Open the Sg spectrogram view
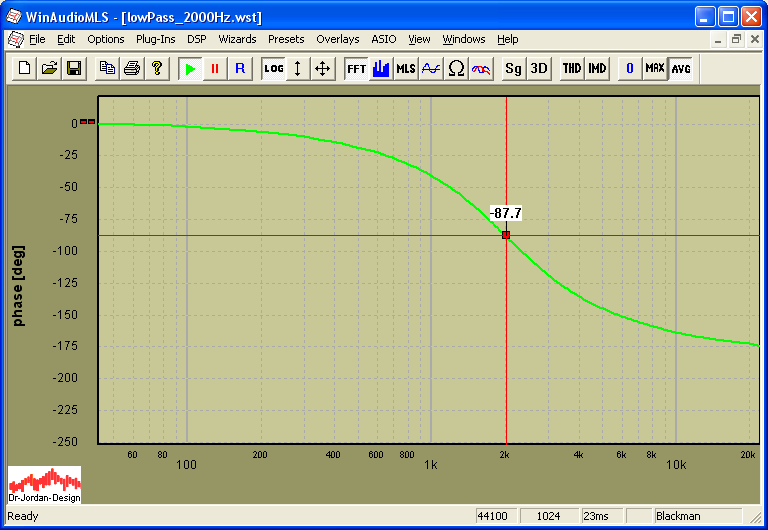Viewport: 768px width, 530px height. click(x=513, y=68)
